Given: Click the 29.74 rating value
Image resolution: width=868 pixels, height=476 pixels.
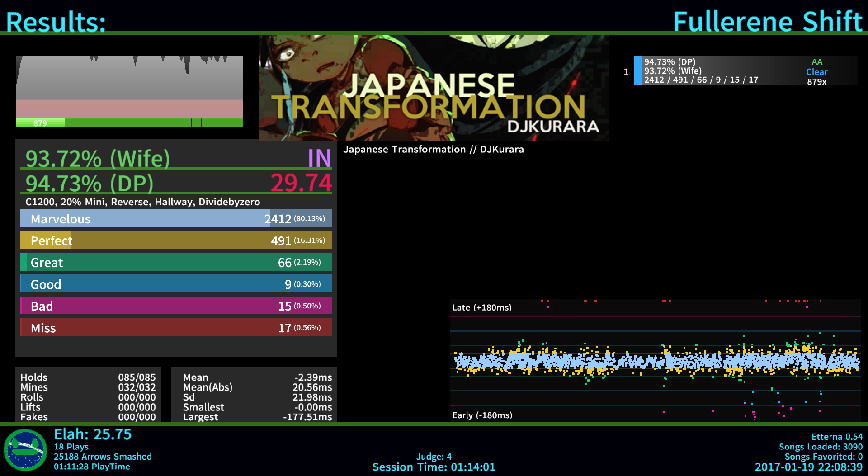Looking at the screenshot, I should tap(301, 183).
